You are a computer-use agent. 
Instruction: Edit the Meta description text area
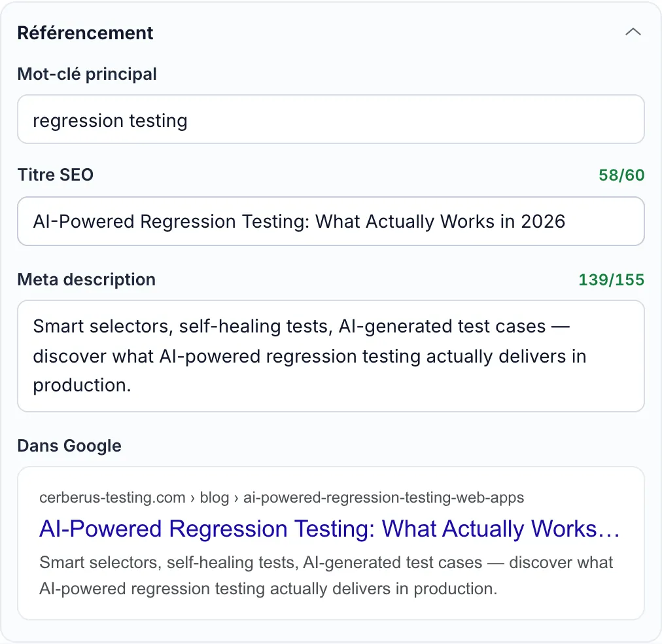[330, 355]
